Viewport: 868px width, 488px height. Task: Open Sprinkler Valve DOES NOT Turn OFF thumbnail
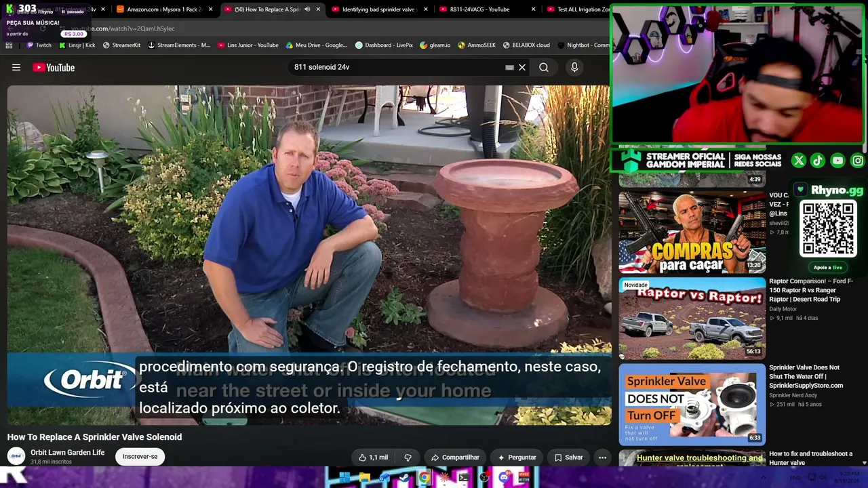(x=692, y=405)
